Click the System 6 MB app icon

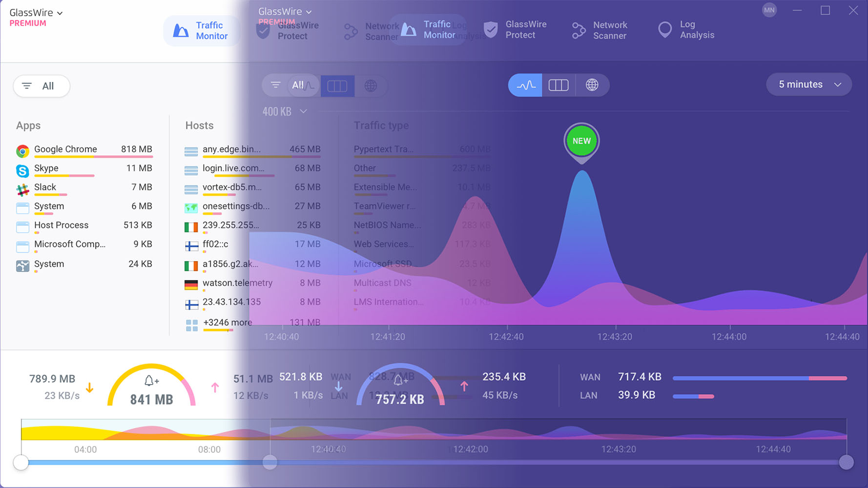click(22, 208)
